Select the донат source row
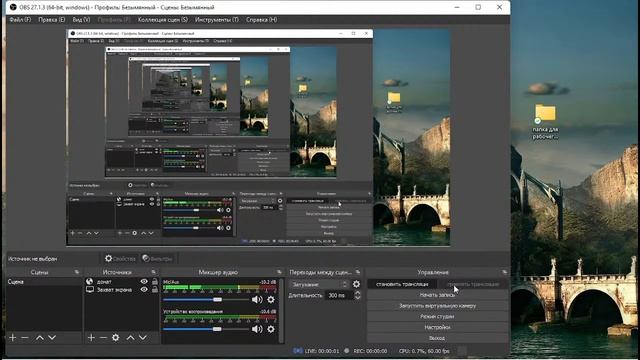 pyautogui.click(x=121, y=281)
